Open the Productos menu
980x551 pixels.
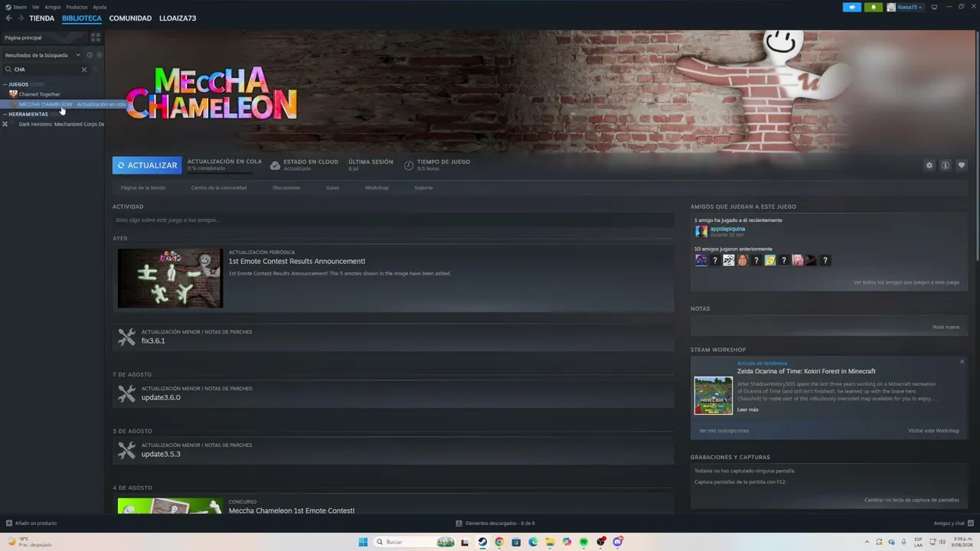pyautogui.click(x=77, y=7)
